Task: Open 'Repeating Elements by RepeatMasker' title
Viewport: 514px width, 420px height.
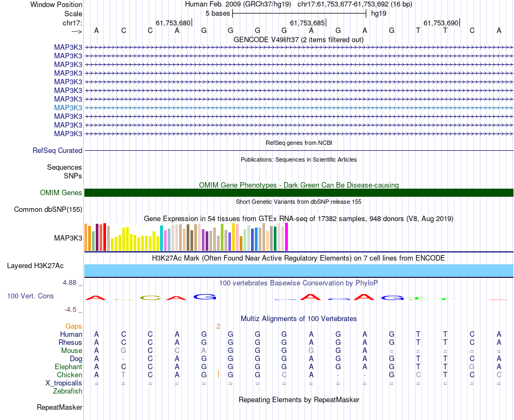Action: tap(299, 399)
